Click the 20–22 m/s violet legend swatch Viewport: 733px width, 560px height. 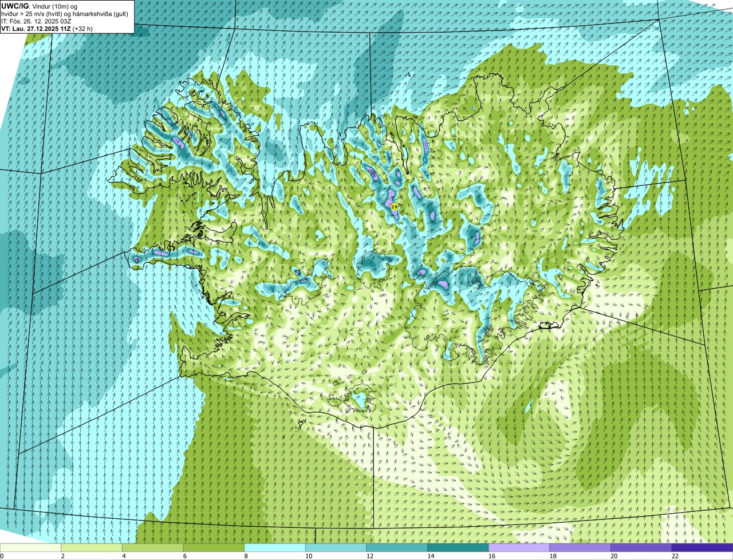[x=641, y=547]
